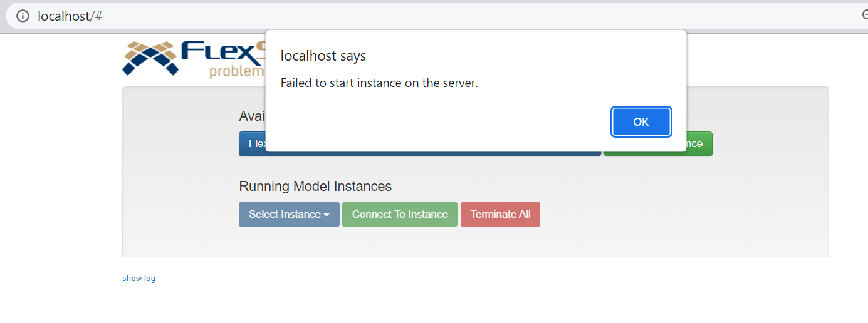Click the partially hidden 'Avai' heading

251,116
